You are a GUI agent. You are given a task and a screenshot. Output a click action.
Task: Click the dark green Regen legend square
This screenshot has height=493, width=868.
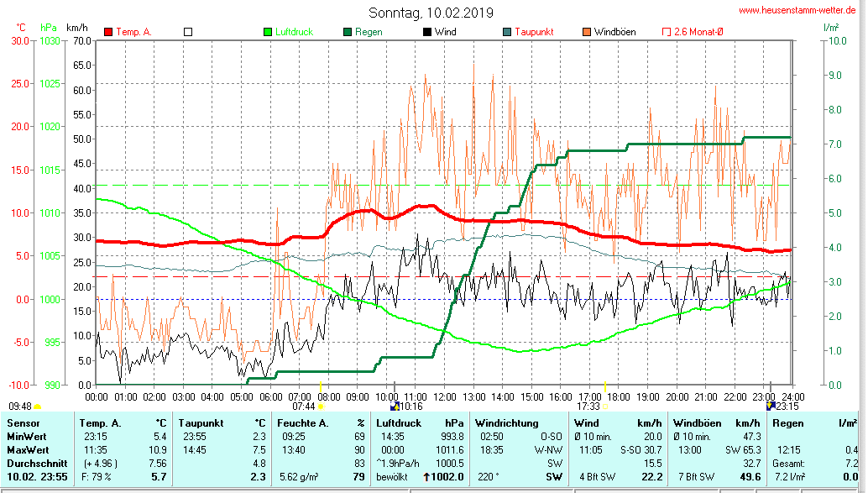(x=348, y=32)
